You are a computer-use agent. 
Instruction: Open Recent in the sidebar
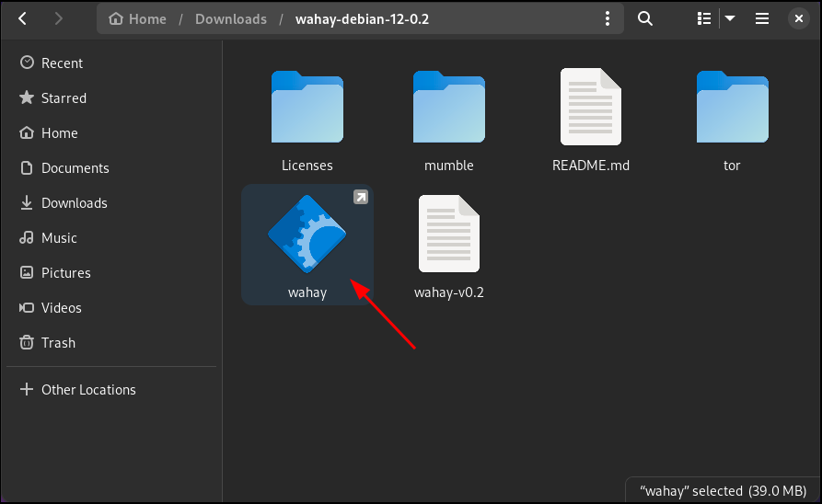[x=62, y=63]
